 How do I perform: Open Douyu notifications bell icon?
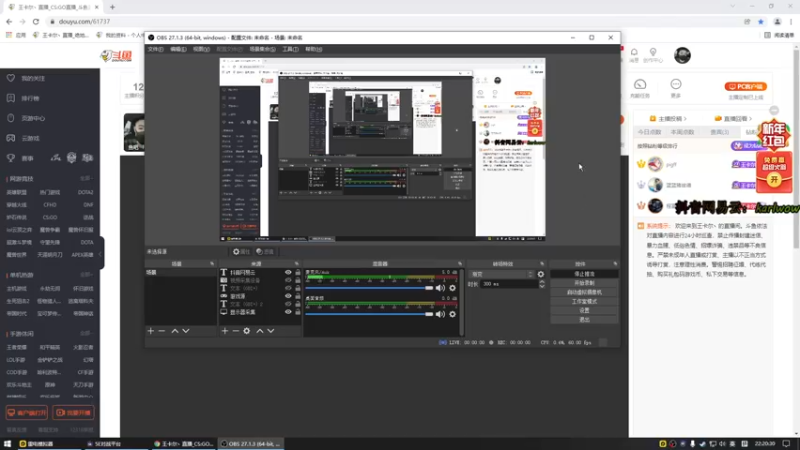[634, 52]
